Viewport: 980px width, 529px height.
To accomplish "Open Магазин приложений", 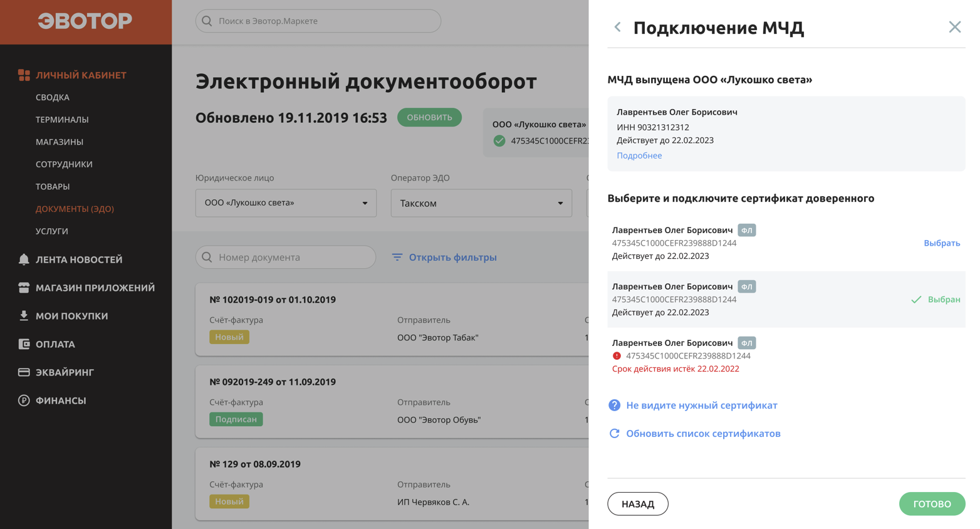I will tap(95, 288).
